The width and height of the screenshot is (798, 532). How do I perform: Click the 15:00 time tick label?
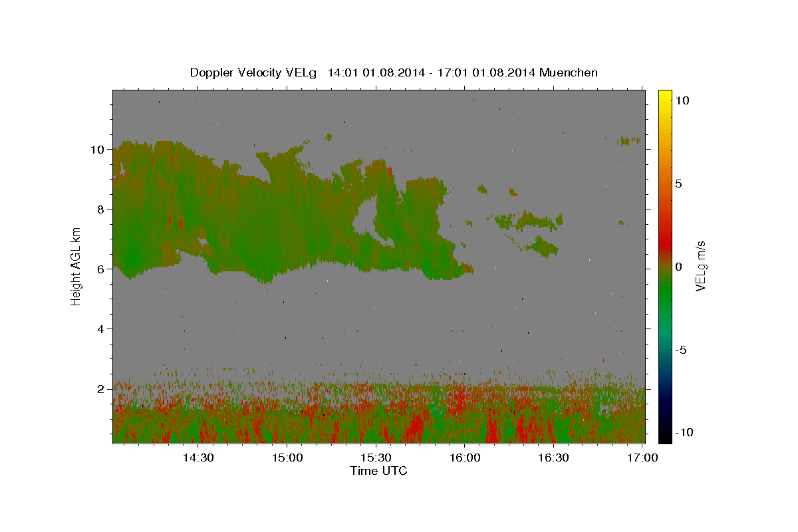tap(287, 458)
